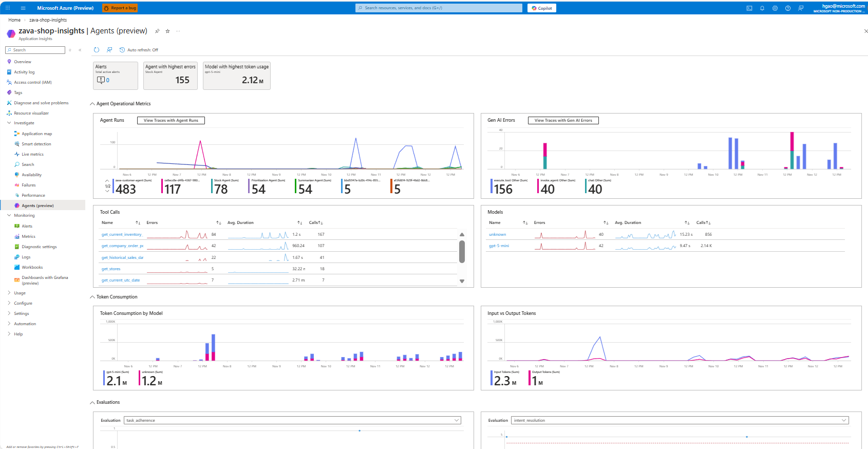This screenshot has width=868, height=449.
Task: Sort Models table by Errors column
Action: [x=606, y=222]
